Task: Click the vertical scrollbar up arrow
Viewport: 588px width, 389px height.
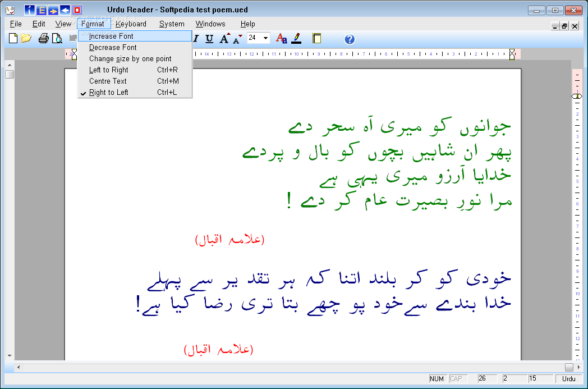Action: (x=10, y=65)
